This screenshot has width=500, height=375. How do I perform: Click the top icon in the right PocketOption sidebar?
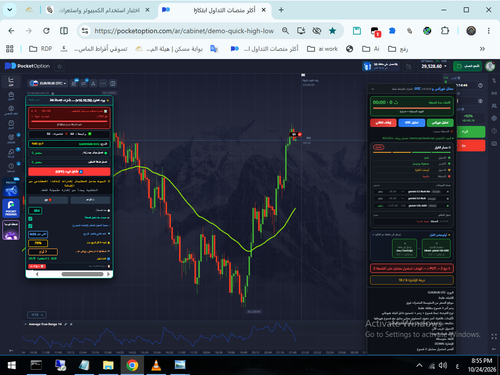pos(494,81)
